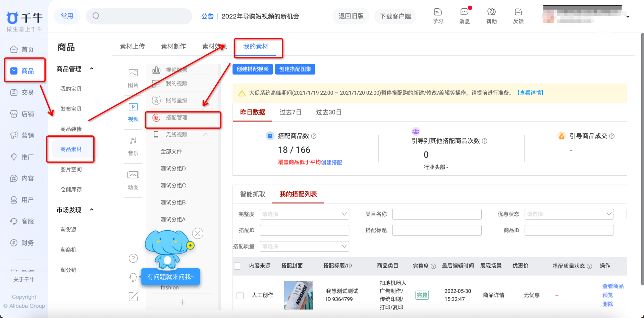The width and height of the screenshot is (644, 318).
Task: Switch to the 素材制作 tab
Action: [173, 46]
